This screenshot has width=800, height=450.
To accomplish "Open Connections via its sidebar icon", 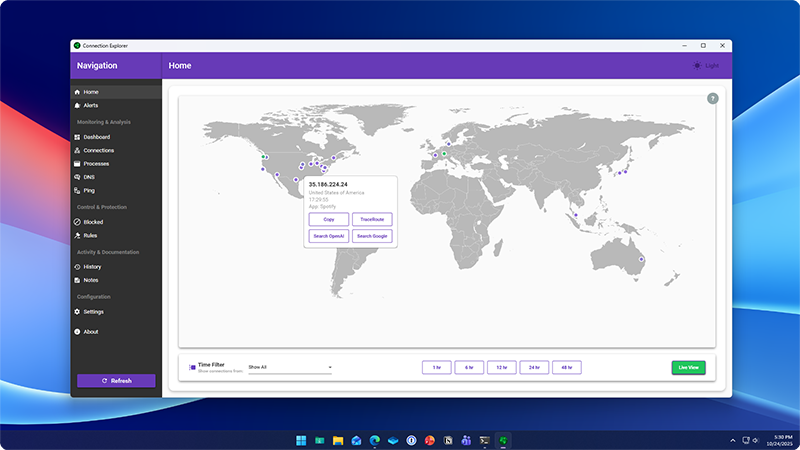I will point(77,150).
